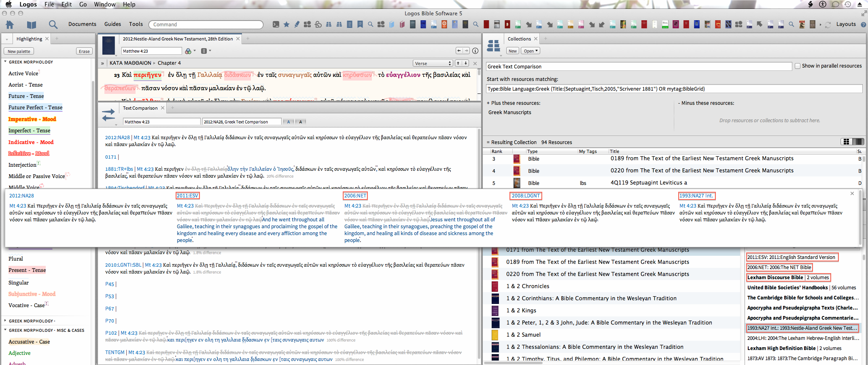This screenshot has height=365, width=868.
Task: Click the NA28 panel Matthew 4:23 reference box
Action: pyautogui.click(x=151, y=51)
